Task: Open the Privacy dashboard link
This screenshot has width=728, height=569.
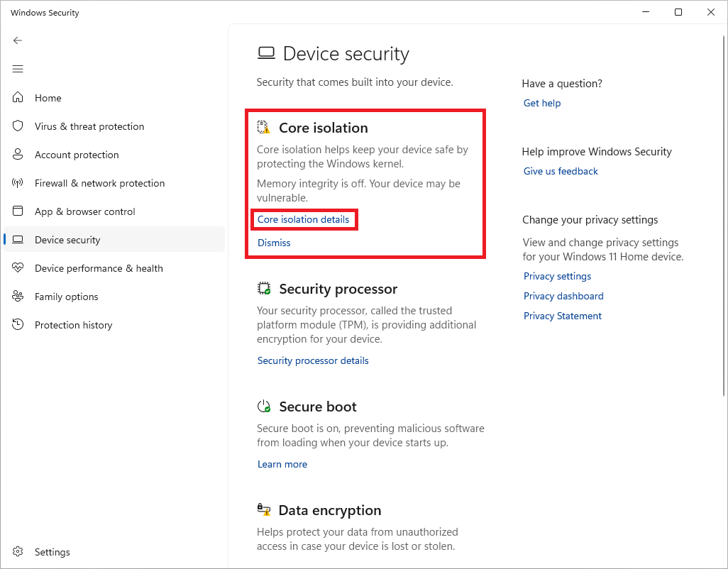Action: 563,296
